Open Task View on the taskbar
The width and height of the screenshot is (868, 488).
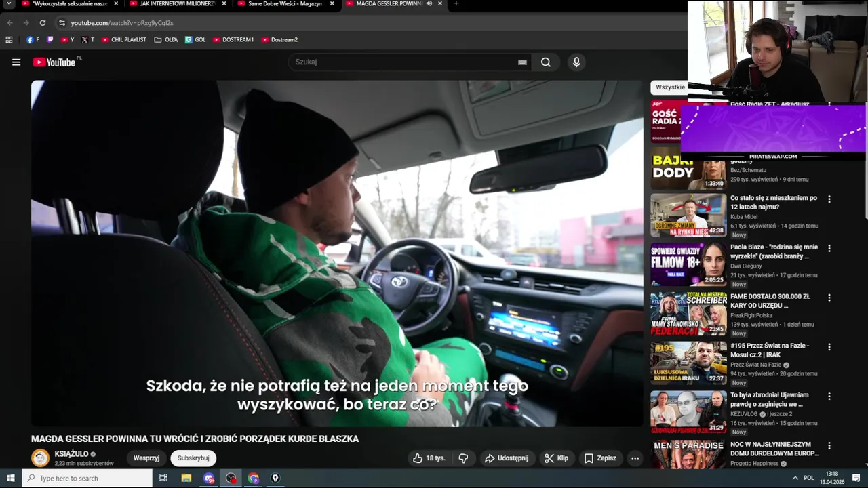point(163,478)
